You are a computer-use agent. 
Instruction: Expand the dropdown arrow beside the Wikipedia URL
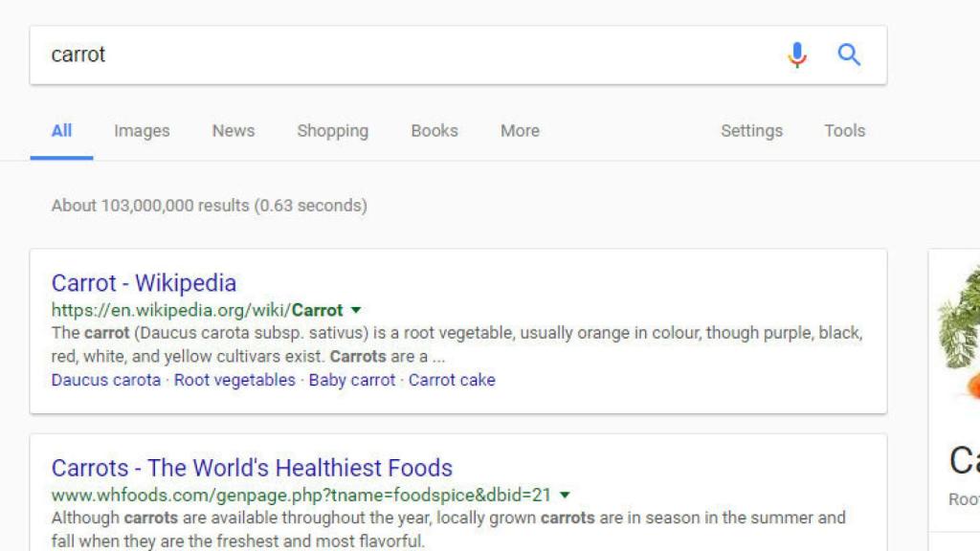(355, 310)
